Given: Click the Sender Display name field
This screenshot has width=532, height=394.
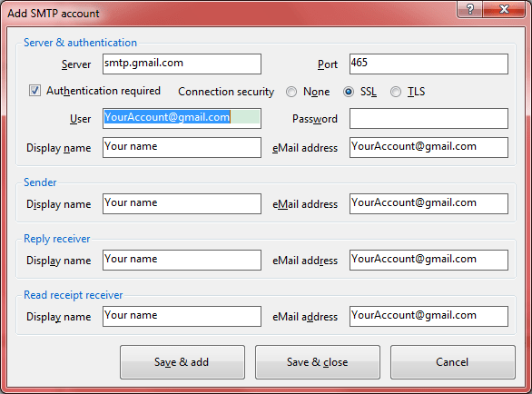Looking at the screenshot, I should (x=182, y=203).
